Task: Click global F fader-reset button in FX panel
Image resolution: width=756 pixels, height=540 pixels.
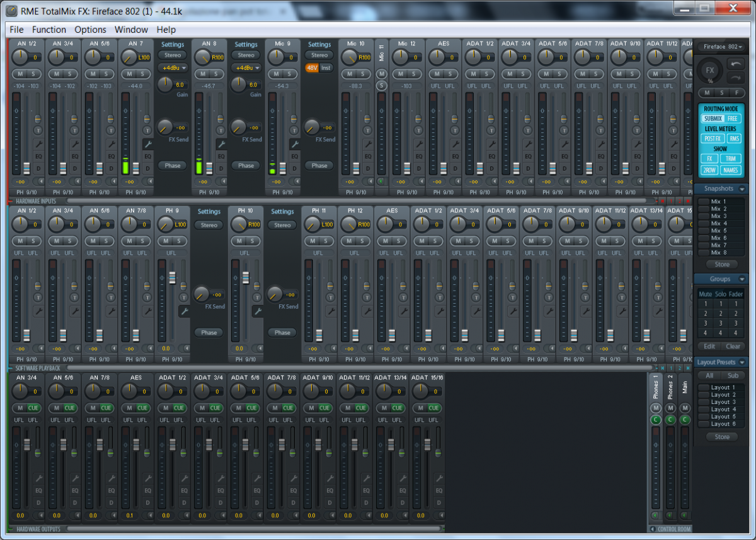Action: [736, 93]
